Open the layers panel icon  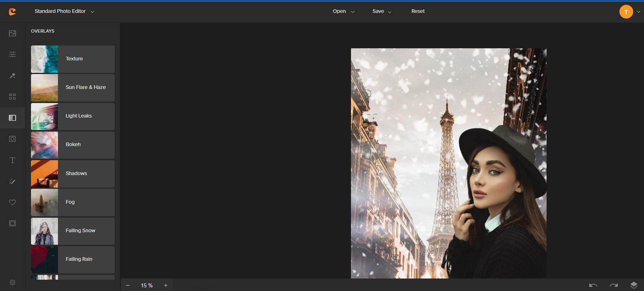click(634, 285)
